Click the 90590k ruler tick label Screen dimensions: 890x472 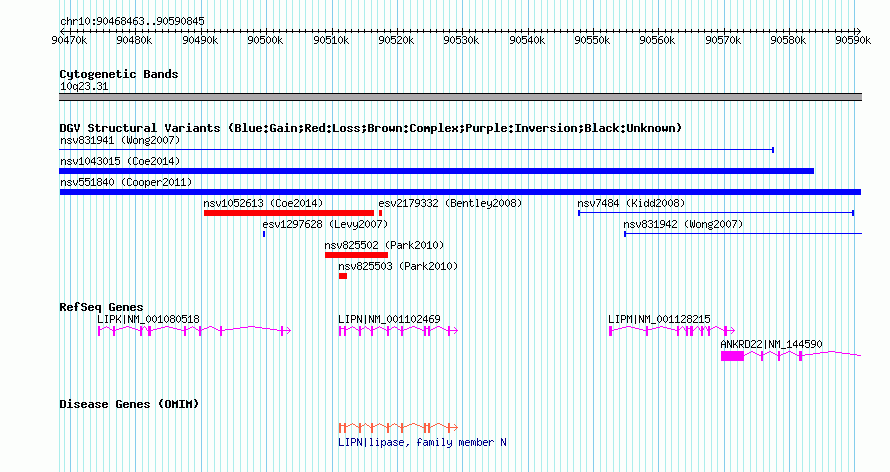853,40
